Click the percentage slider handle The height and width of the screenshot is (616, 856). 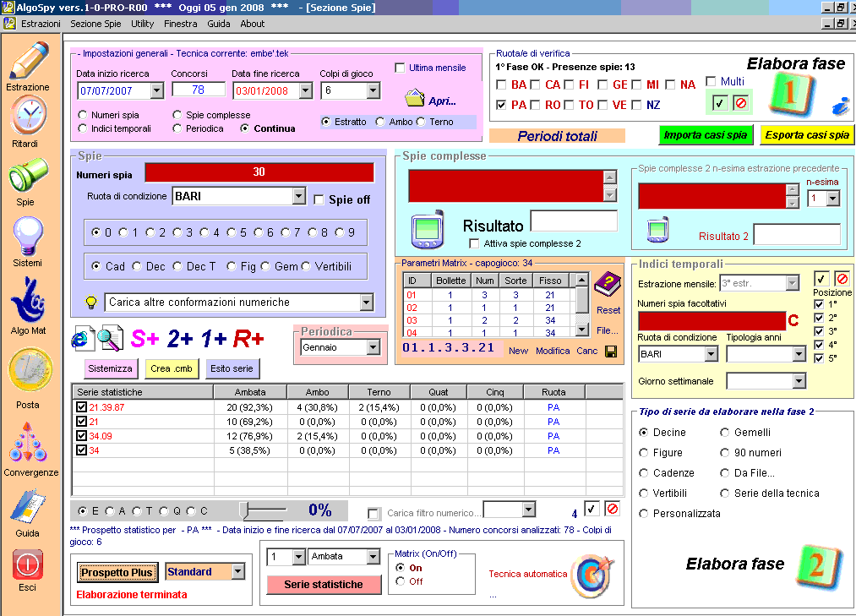[244, 511]
